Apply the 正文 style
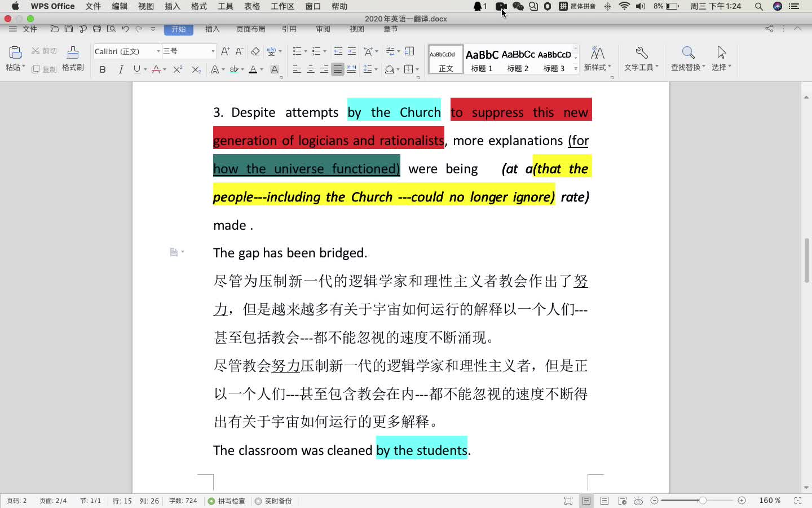 coord(445,59)
